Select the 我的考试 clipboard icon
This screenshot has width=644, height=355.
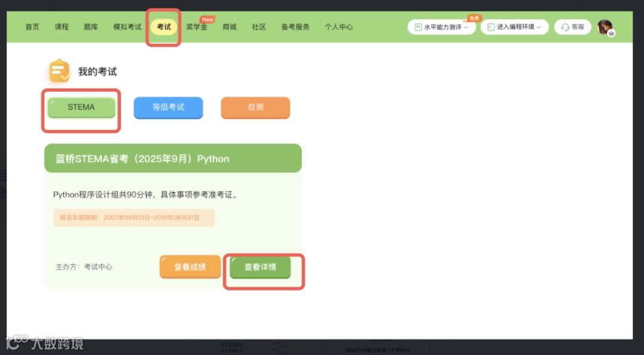[58, 70]
